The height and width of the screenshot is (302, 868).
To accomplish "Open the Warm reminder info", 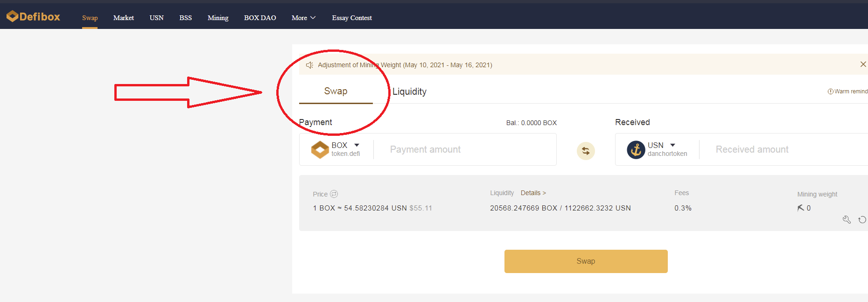I will [847, 91].
